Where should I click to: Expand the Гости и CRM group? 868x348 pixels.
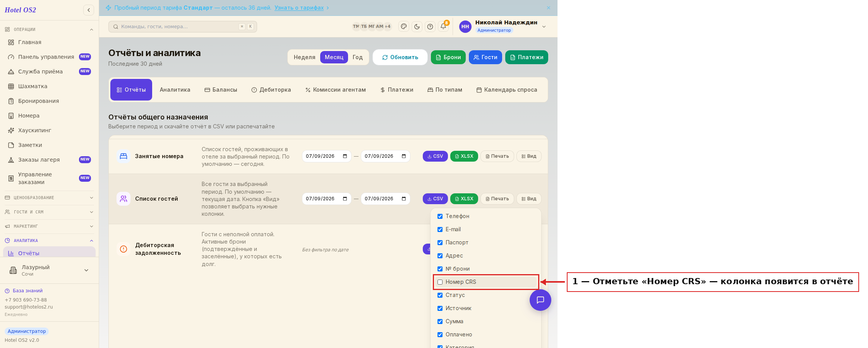50,212
